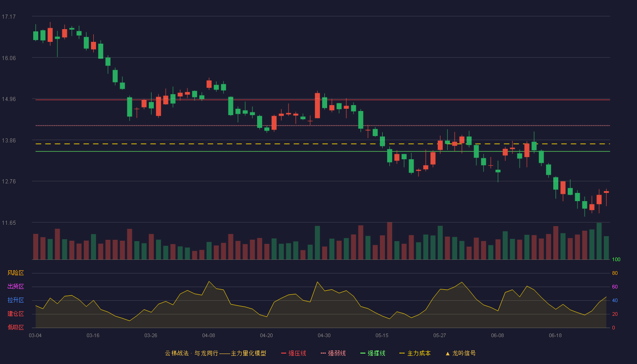
Task: Click the 04-08 date label
Action: coord(208,335)
